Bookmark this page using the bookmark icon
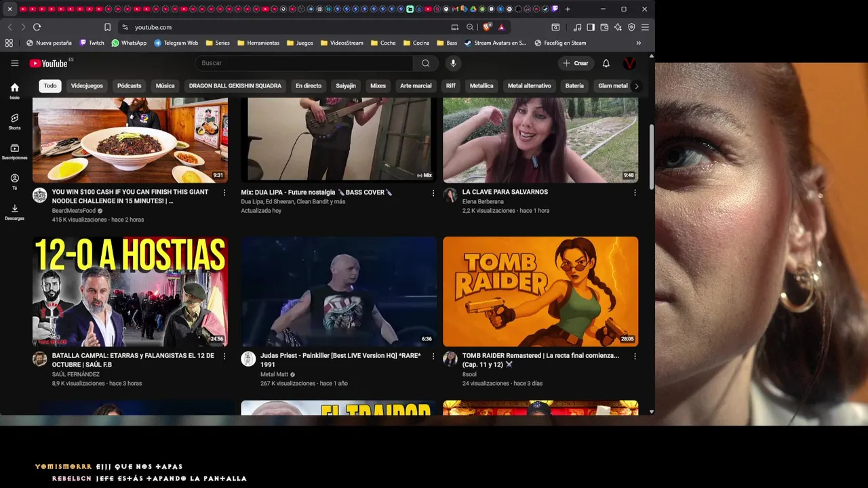 107,27
